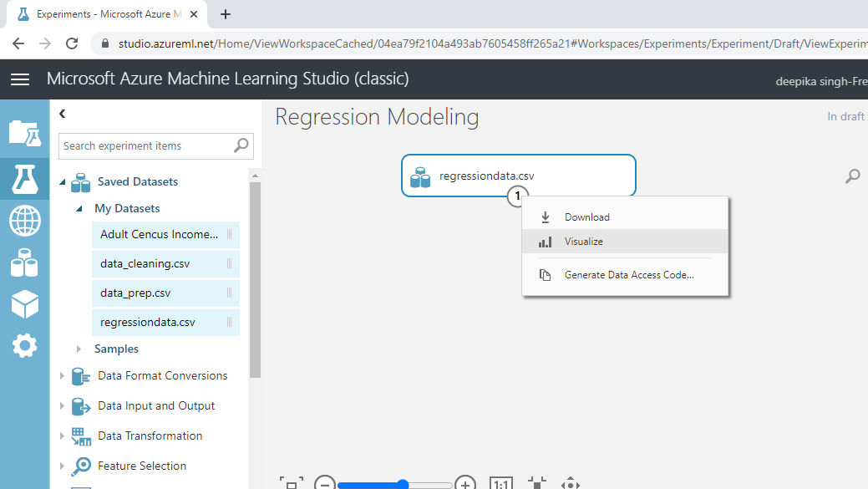This screenshot has width=868, height=489.
Task: Choose Visualize from the context menu
Action: click(625, 242)
